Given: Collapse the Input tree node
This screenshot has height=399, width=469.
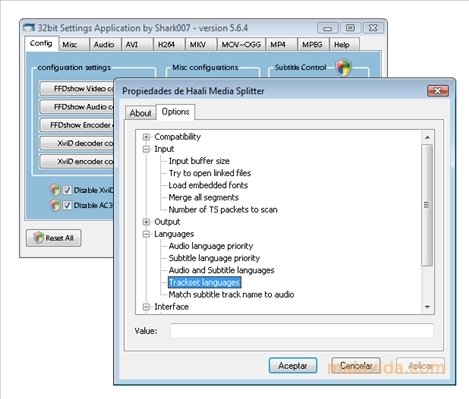Looking at the screenshot, I should point(146,149).
